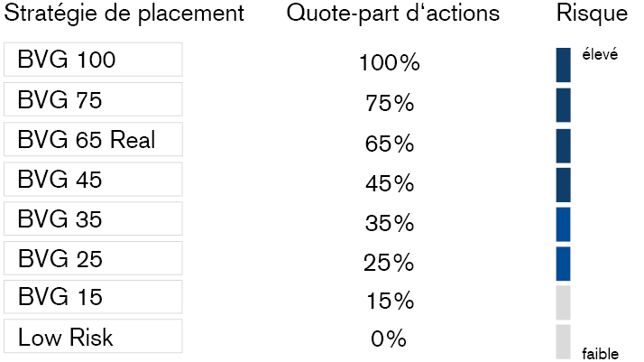
Task: Pick the BVG 35 strategy box
Action: tap(93, 218)
